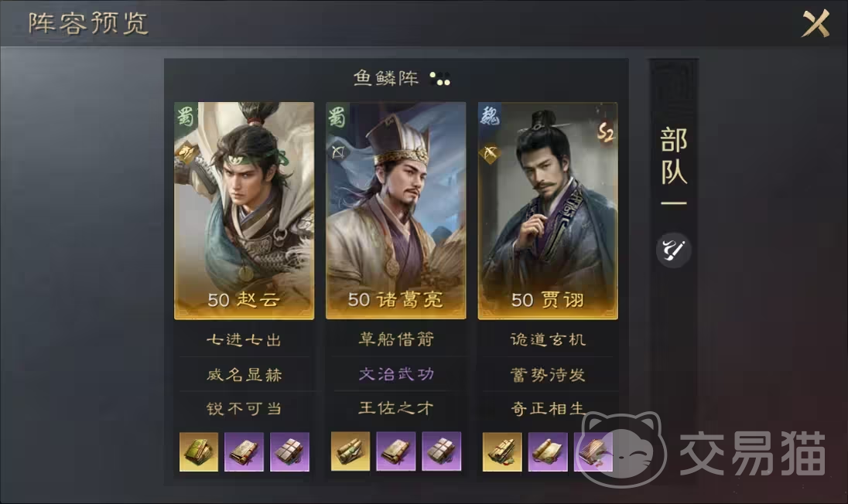The width and height of the screenshot is (848, 504).
Task: Click the edit brush icon under 部队一
Action: [x=673, y=250]
